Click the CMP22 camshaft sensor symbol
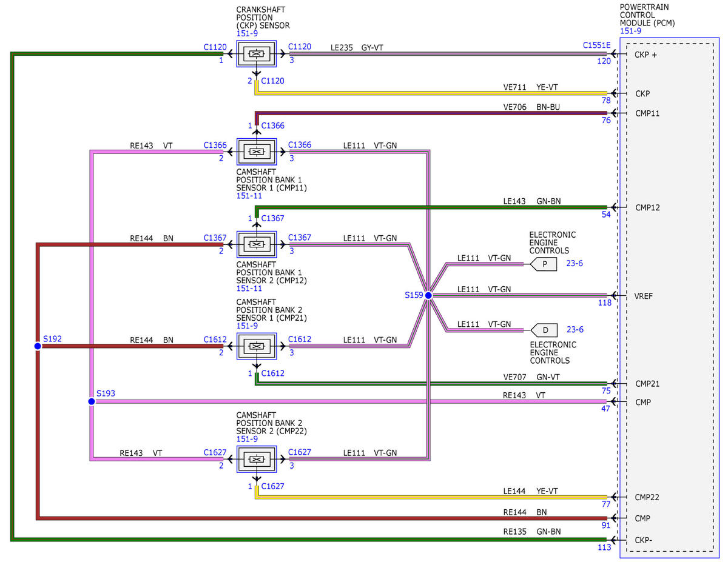Screen dimensions: 728x562 (256, 460)
